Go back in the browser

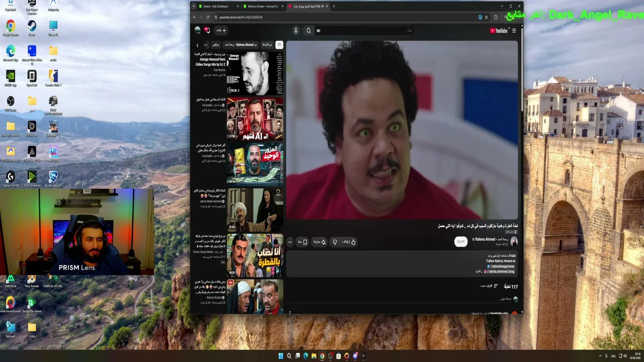pyautogui.click(x=195, y=17)
